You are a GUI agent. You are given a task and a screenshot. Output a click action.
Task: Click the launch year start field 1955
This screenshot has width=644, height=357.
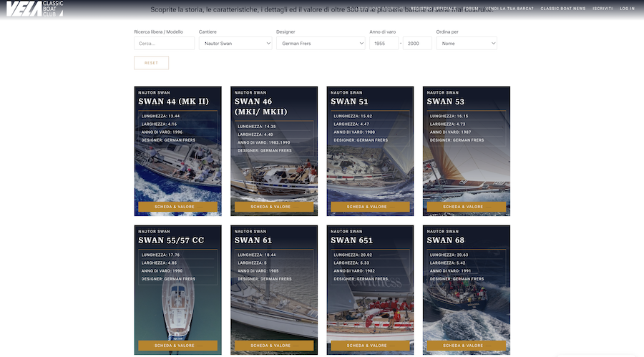(384, 44)
